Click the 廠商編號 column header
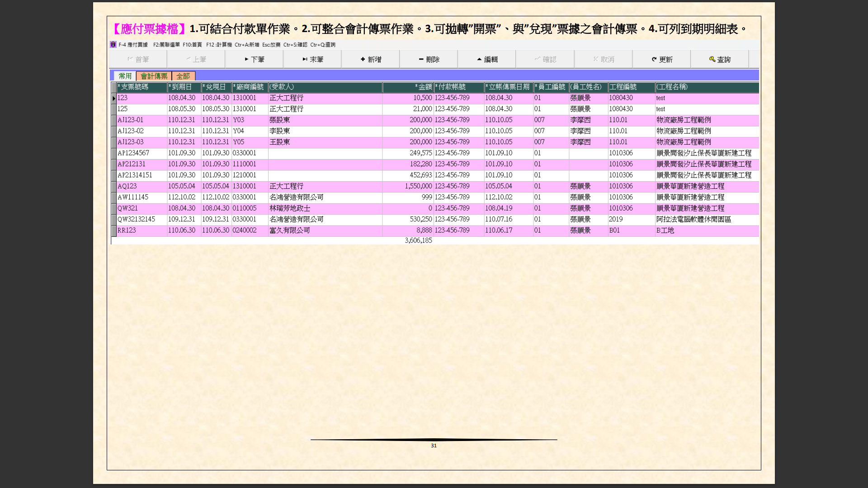 pos(250,87)
